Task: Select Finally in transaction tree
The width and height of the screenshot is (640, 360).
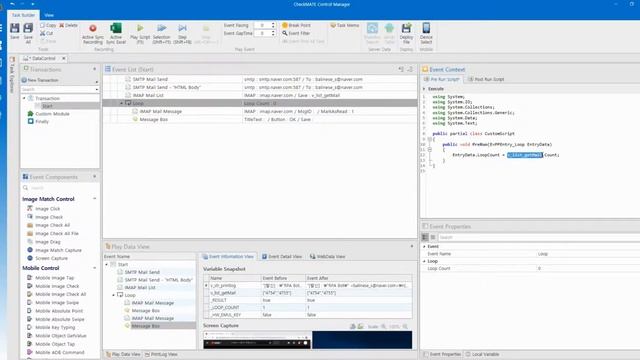Action: (42, 122)
